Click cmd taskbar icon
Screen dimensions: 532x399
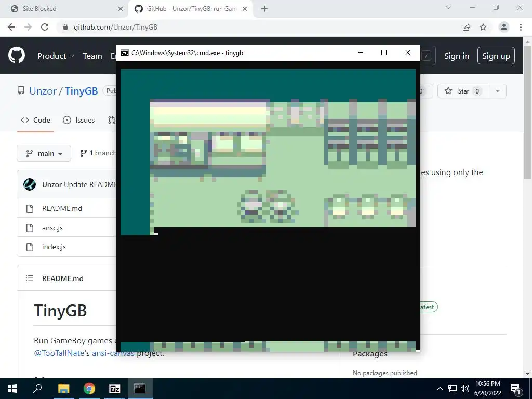[140, 389]
